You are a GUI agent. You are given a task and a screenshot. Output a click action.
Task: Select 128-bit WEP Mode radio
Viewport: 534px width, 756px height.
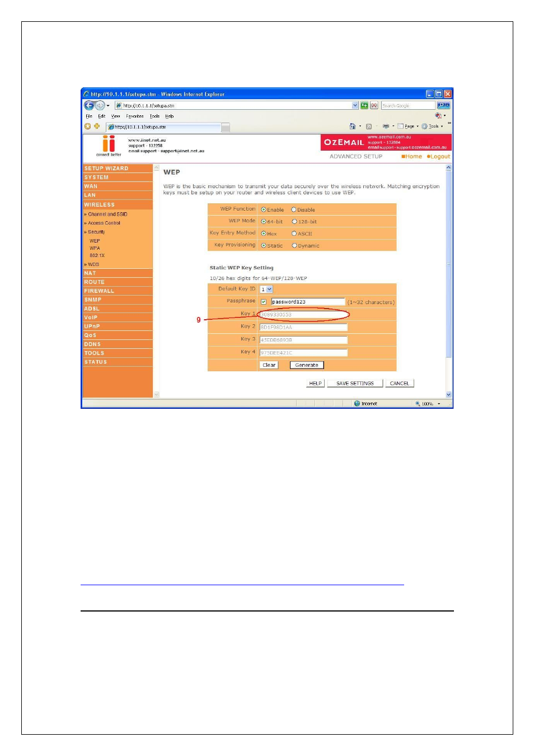coord(294,221)
